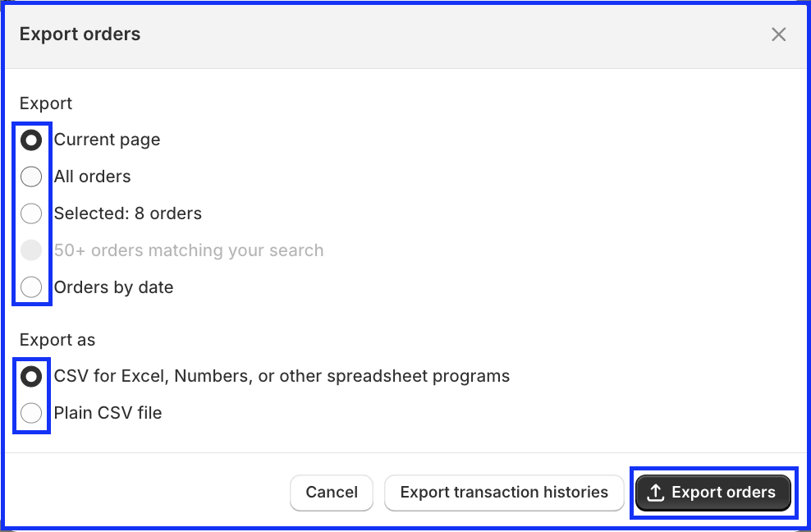Image resolution: width=811 pixels, height=532 pixels.
Task: Choose the All orders radio circle
Action: coord(31,177)
